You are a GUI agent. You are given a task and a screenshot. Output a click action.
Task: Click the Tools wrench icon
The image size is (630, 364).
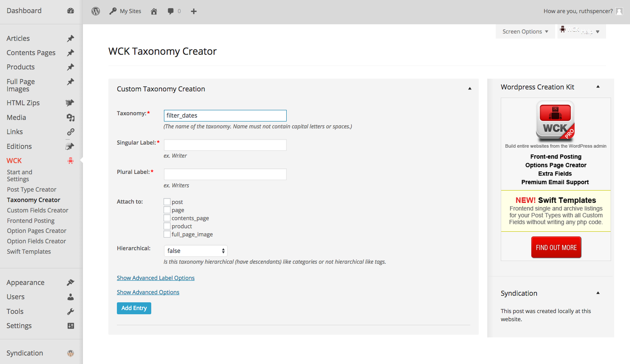71,312
